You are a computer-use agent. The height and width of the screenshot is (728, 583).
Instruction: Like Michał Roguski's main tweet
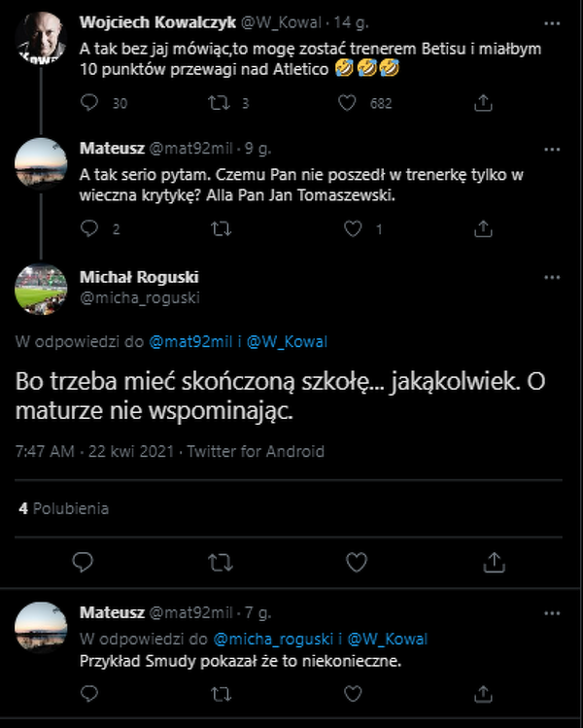[357, 562]
